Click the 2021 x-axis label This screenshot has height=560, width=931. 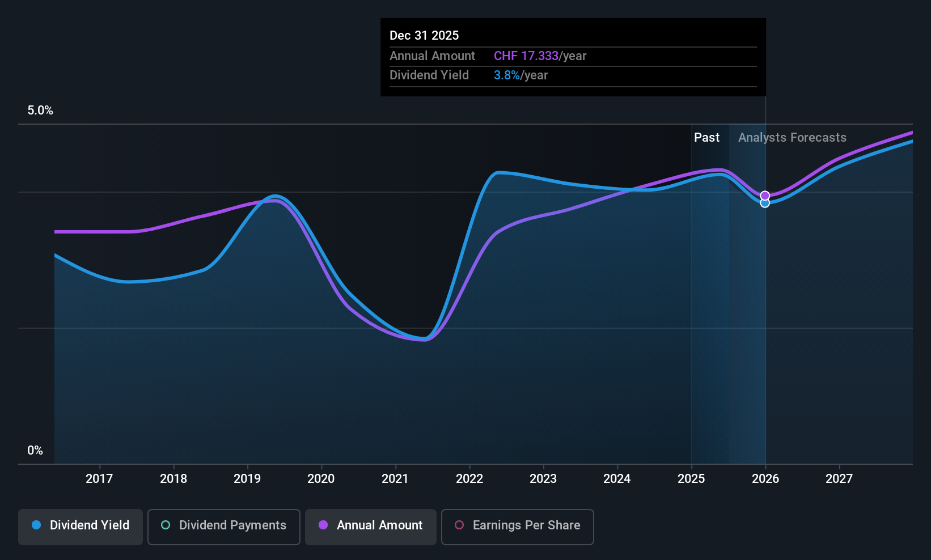point(395,479)
